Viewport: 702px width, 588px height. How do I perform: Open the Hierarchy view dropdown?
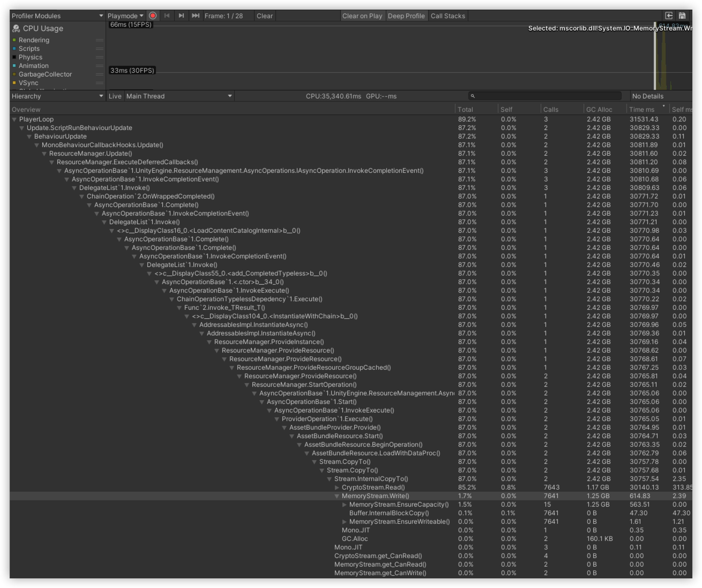[x=57, y=96]
